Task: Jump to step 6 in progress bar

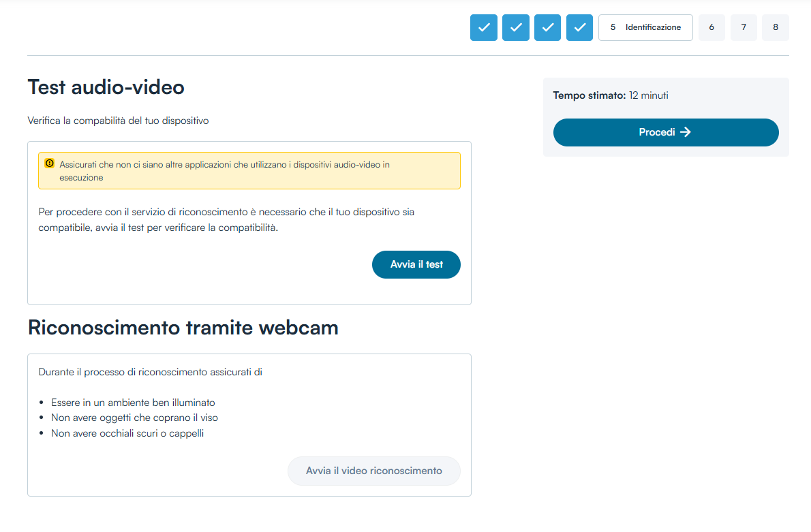Action: pyautogui.click(x=711, y=27)
